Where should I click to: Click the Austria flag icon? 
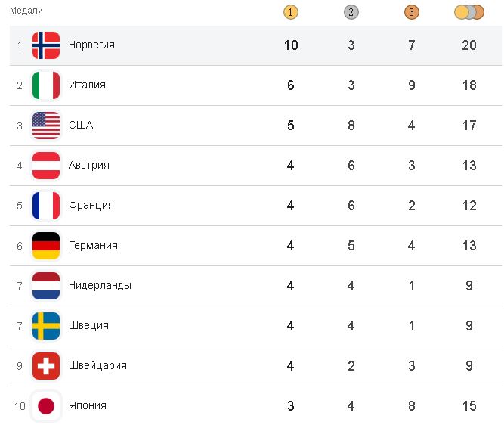coord(46,166)
